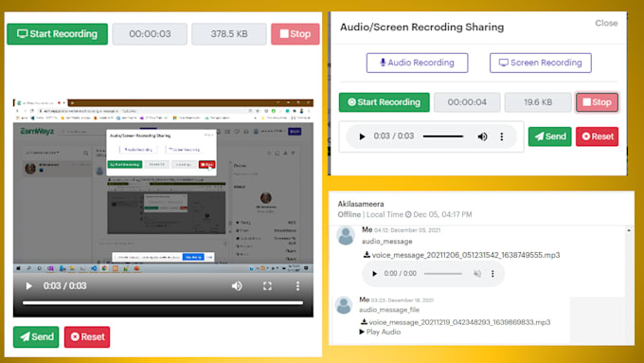The width and height of the screenshot is (644, 363).
Task: Click the 00:00:03 screen recording timer field
Action: pos(150,34)
